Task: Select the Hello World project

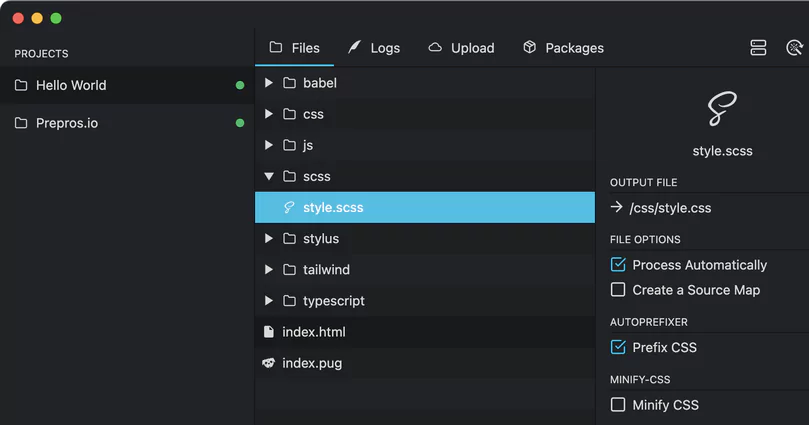Action: (x=127, y=85)
